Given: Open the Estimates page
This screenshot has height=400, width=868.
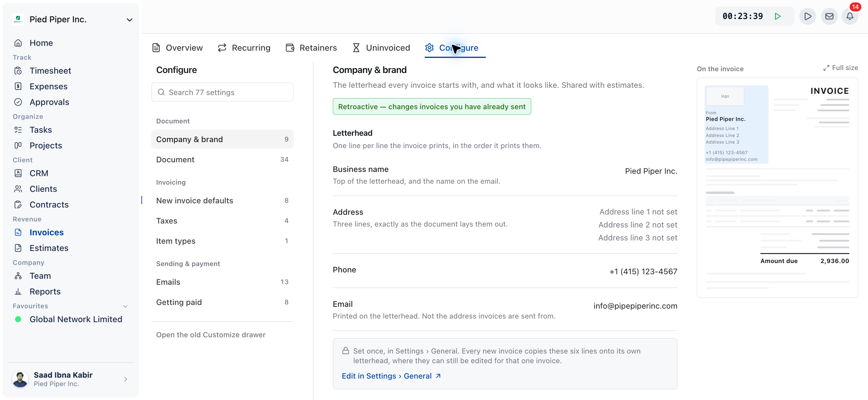Looking at the screenshot, I should 49,248.
